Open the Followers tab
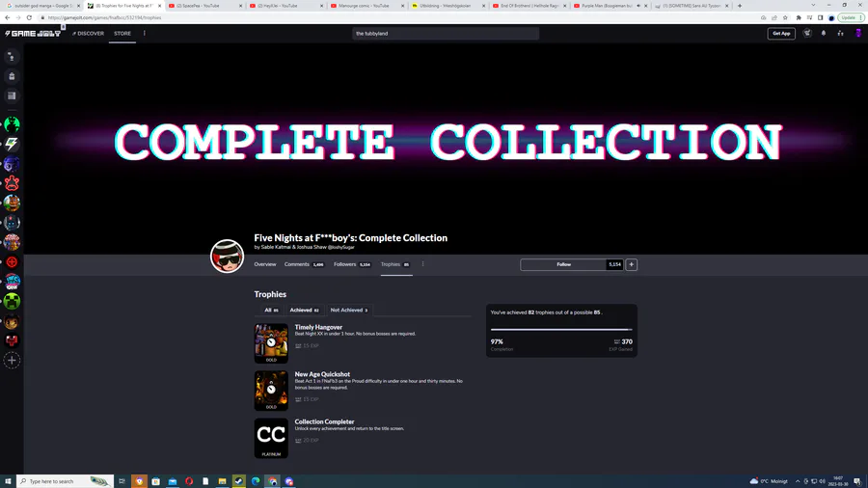The image size is (868, 488). click(x=352, y=264)
